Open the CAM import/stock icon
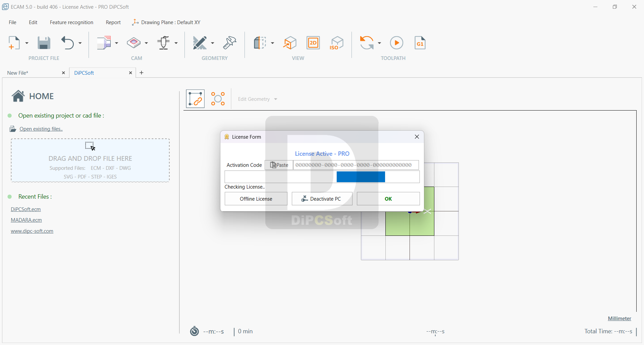This screenshot has height=345, width=644. tap(104, 43)
